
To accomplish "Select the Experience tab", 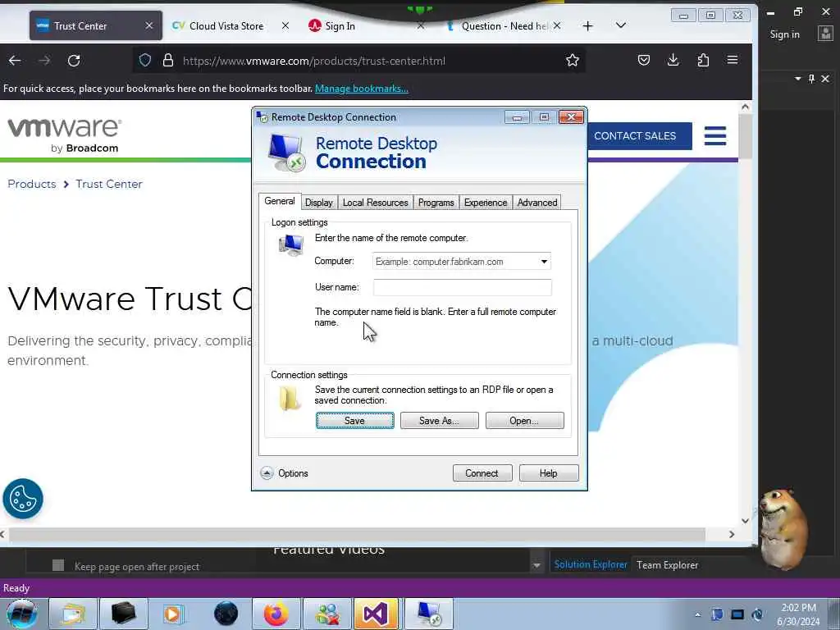I will coord(486,203).
